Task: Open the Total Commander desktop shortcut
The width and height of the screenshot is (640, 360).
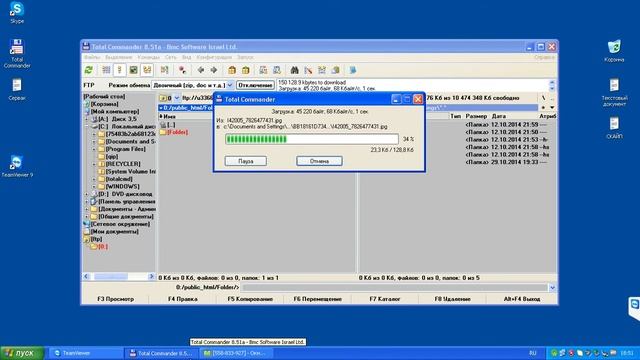Action: 17,53
